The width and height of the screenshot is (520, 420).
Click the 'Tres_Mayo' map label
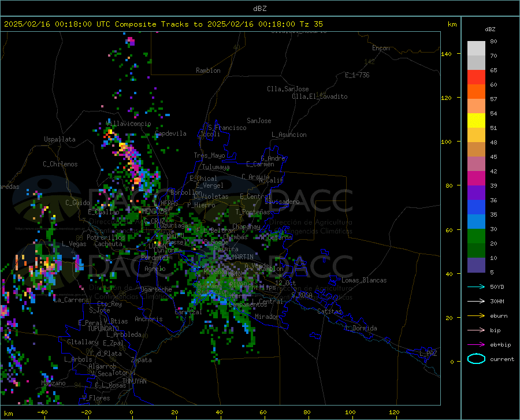209,155
